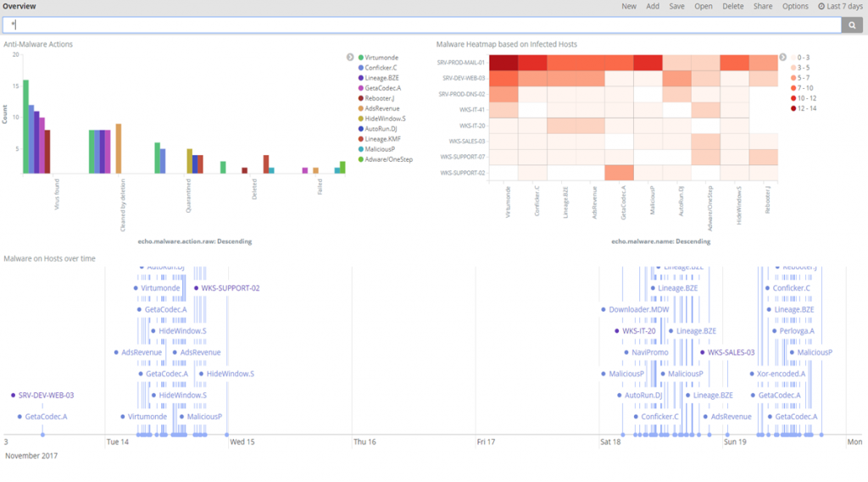Click the magnifier search button
Screen dimensions: 868x482
(x=853, y=25)
